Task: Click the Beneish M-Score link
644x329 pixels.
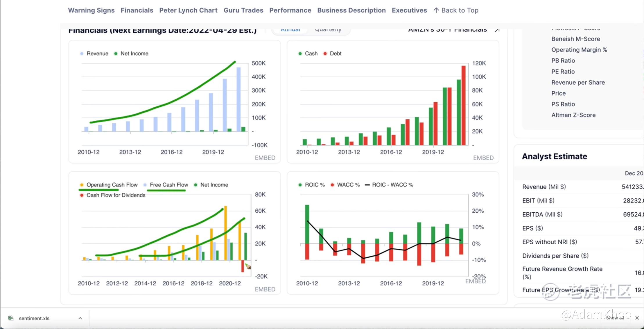Action: pyautogui.click(x=575, y=39)
